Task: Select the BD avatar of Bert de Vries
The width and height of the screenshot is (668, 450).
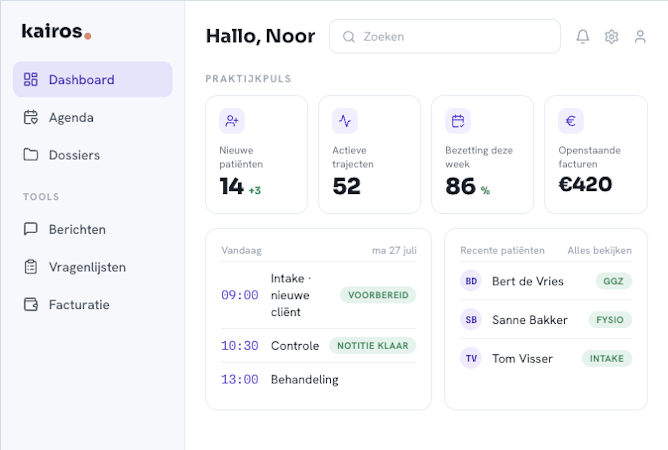Action: pos(471,281)
